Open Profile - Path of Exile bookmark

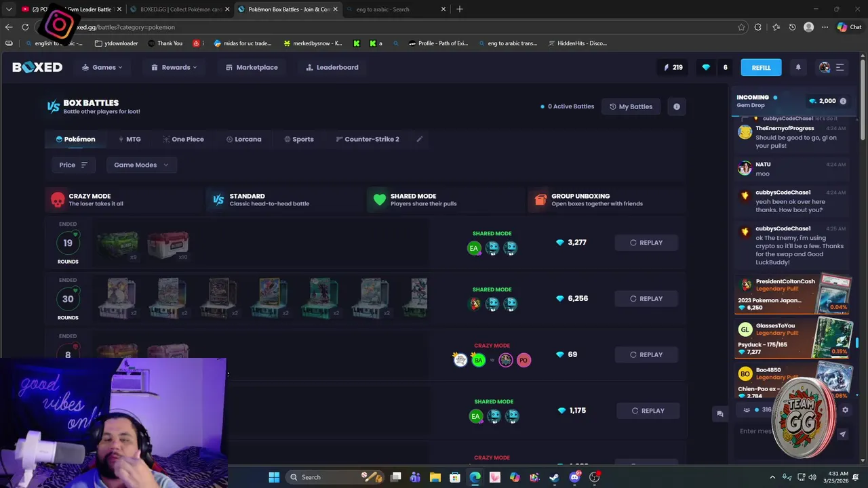pyautogui.click(x=438, y=43)
